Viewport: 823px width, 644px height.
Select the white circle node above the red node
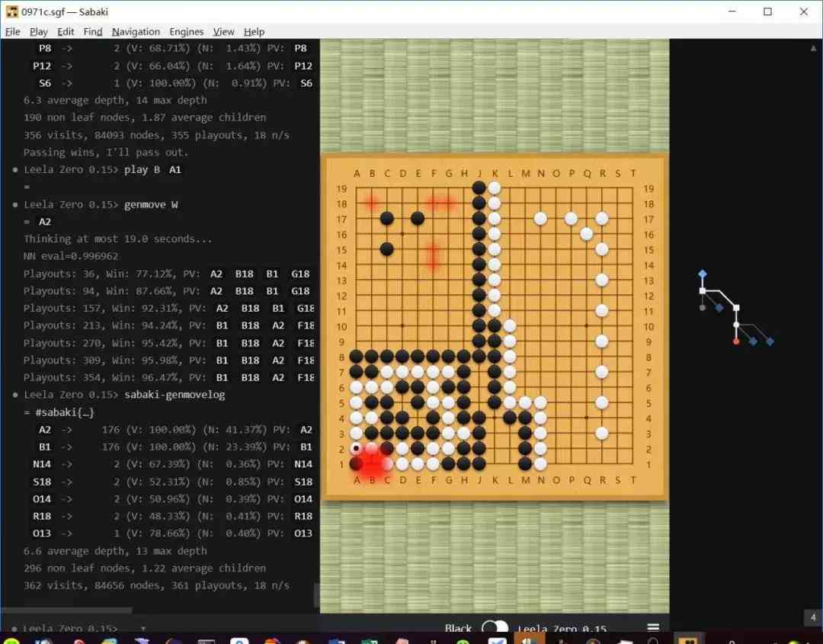click(x=736, y=325)
